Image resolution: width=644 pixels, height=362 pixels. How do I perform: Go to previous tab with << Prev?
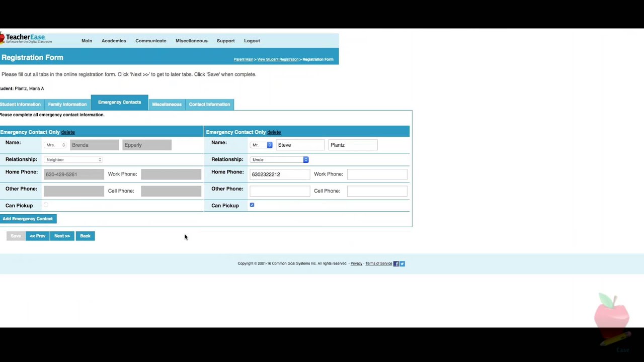[x=38, y=236]
